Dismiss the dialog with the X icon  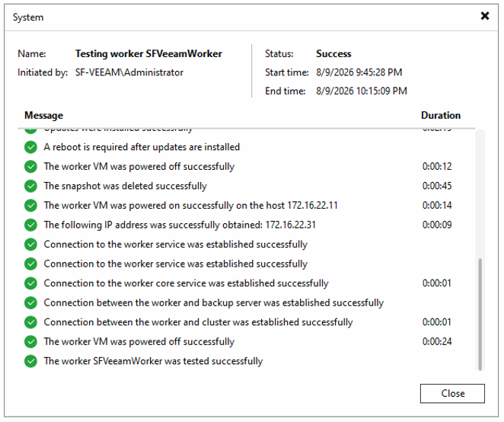(x=485, y=16)
